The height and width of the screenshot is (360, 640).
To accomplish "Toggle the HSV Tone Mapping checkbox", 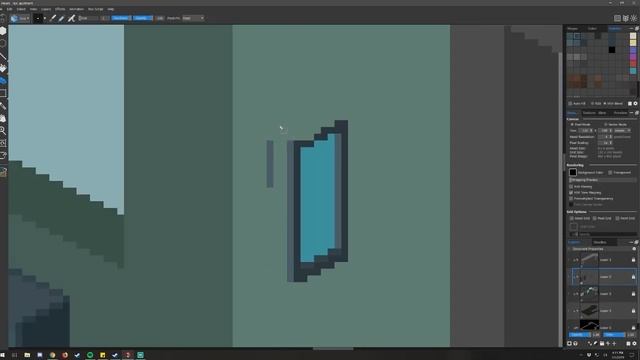I will [x=571, y=192].
